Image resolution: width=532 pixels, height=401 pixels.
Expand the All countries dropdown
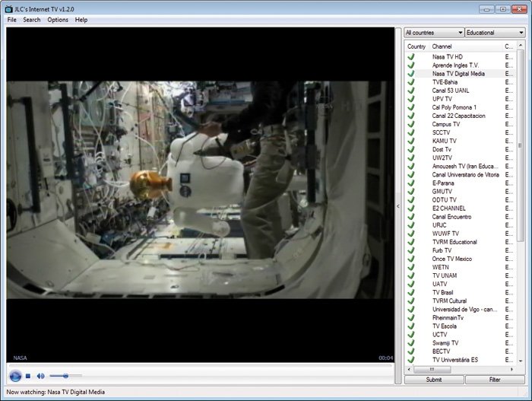coord(434,33)
